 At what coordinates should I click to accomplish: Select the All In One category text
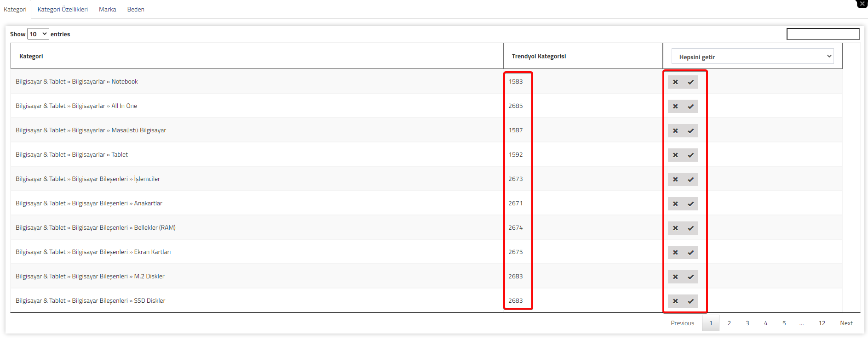pyautogui.click(x=76, y=106)
